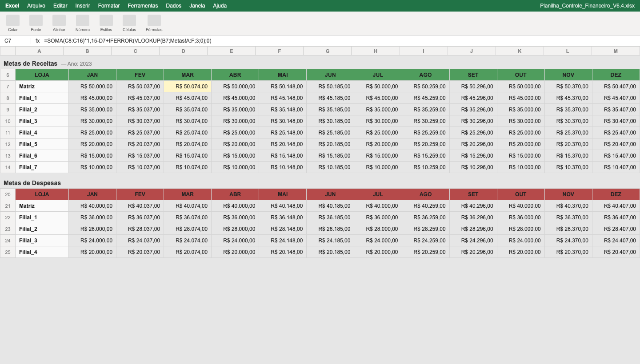The image size is (640, 364).
Task: Open the Ajuda menu
Action: (x=220, y=6)
